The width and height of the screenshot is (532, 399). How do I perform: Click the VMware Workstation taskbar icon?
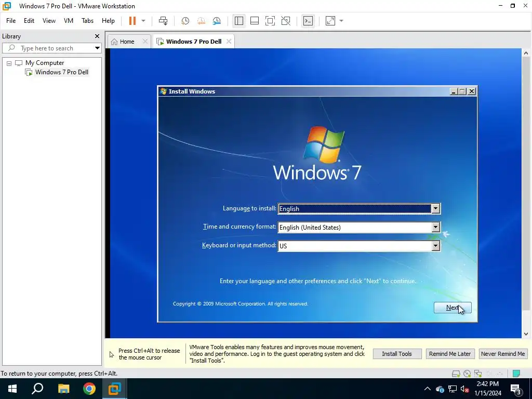coord(115,389)
